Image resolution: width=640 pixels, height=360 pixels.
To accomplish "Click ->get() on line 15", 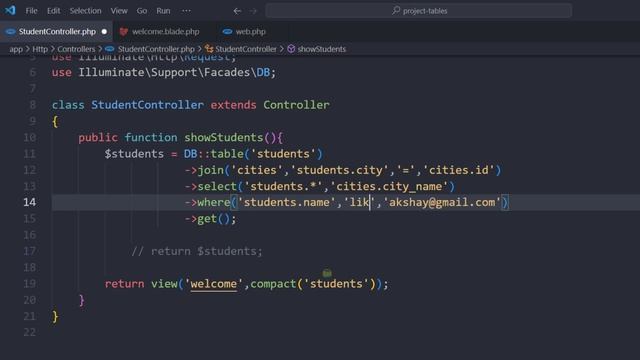I will [x=210, y=219].
